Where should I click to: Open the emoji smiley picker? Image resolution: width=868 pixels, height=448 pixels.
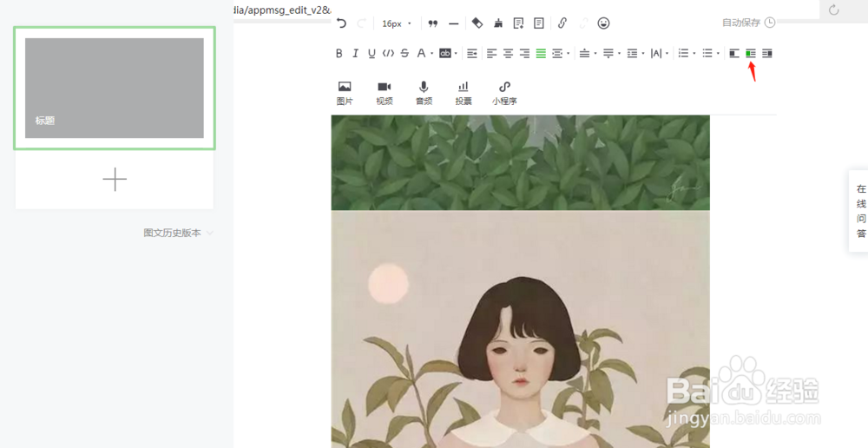pyautogui.click(x=604, y=23)
